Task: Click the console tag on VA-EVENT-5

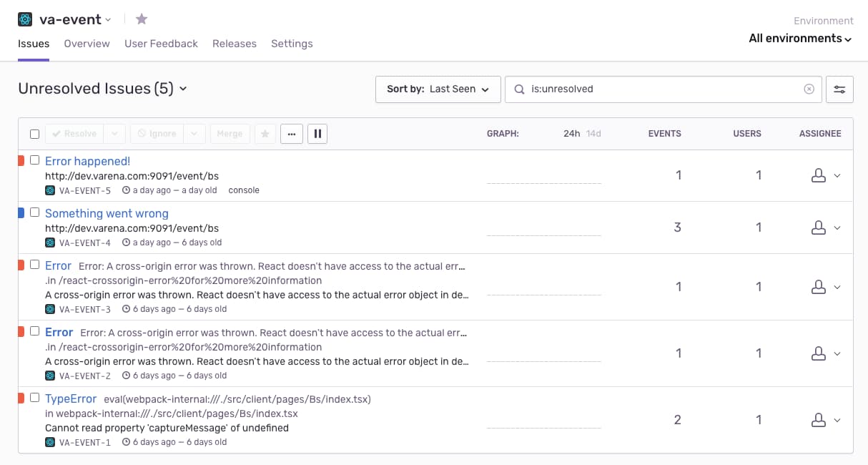Action: [x=244, y=190]
